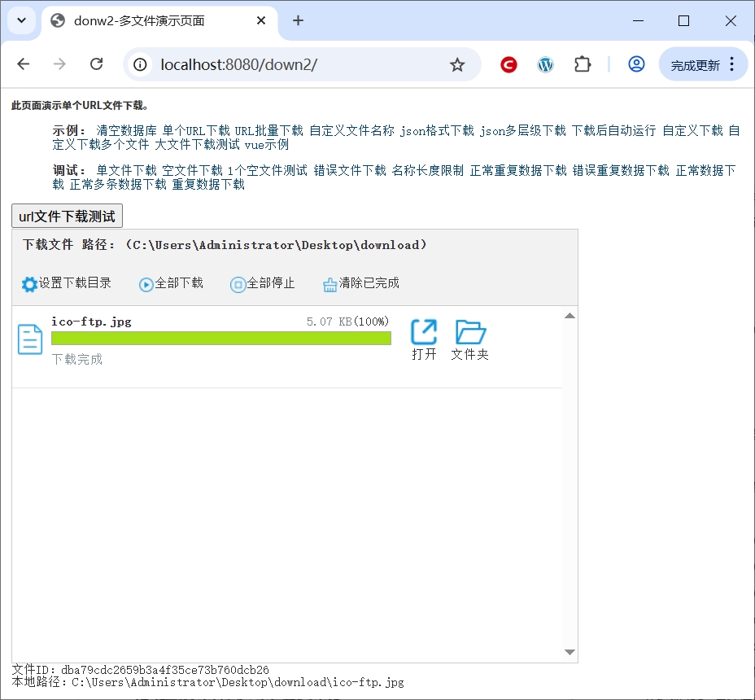Click the WordPress extension icon
Image resolution: width=755 pixels, height=700 pixels.
tap(545, 64)
